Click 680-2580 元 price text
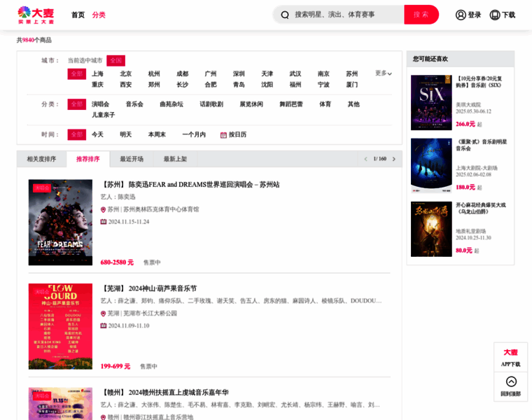Viewport: 532px width, 420px height. click(117, 262)
